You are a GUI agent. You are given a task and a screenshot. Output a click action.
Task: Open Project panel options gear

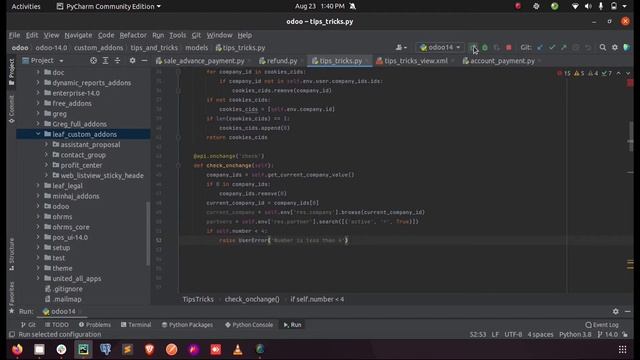pos(132,60)
